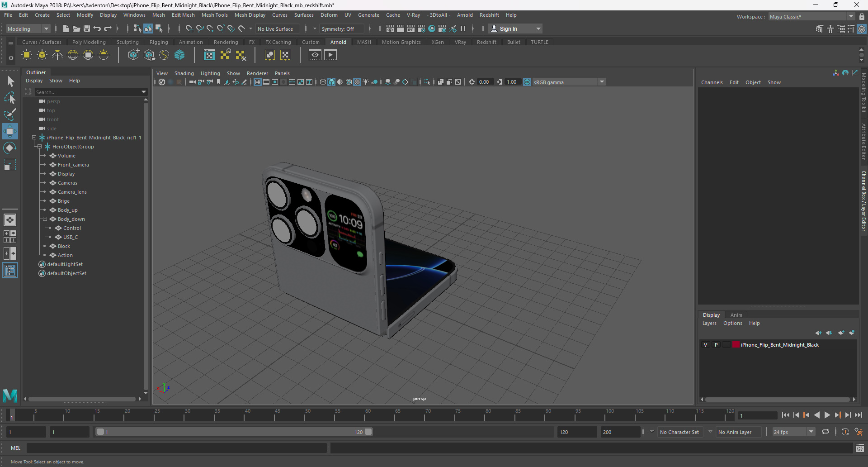Screen dimensions: 868x467
Task: Toggle layer visibility V box
Action: (705, 345)
